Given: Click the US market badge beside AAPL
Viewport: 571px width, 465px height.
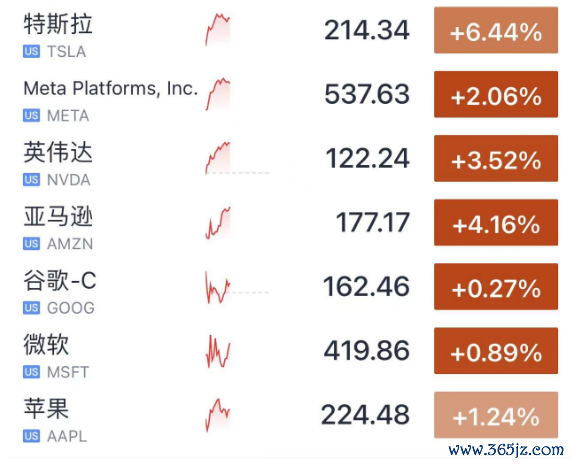Looking at the screenshot, I should tap(31, 436).
